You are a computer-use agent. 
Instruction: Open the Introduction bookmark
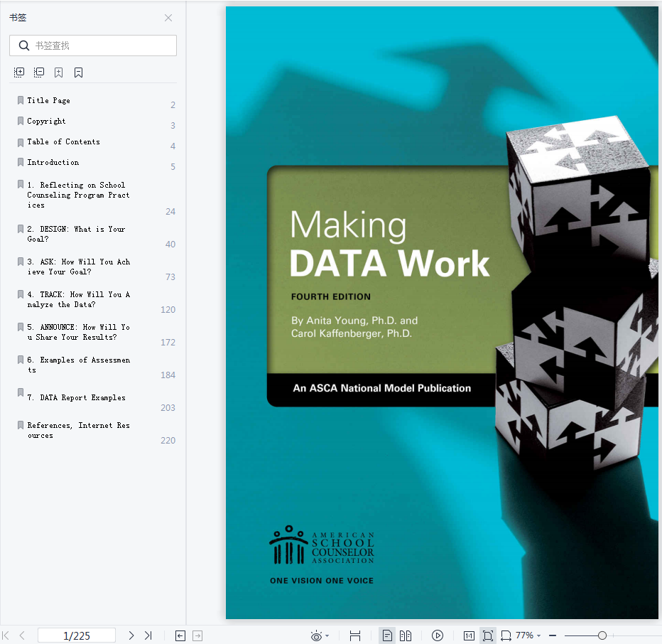[53, 163]
